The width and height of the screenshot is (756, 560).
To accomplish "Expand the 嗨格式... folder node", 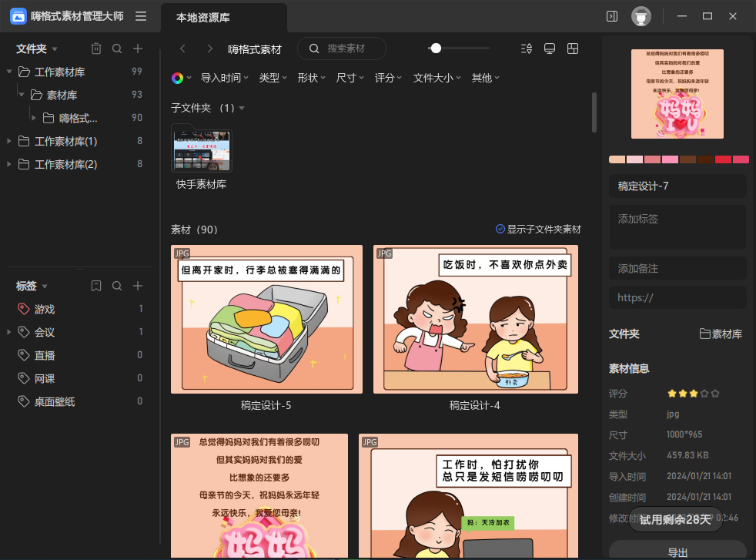I will [33, 118].
